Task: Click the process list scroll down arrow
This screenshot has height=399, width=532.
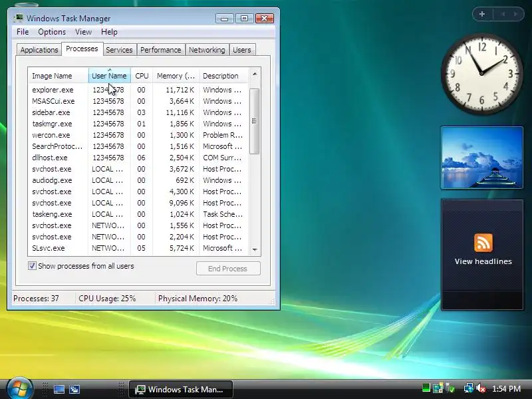Action: click(x=255, y=249)
